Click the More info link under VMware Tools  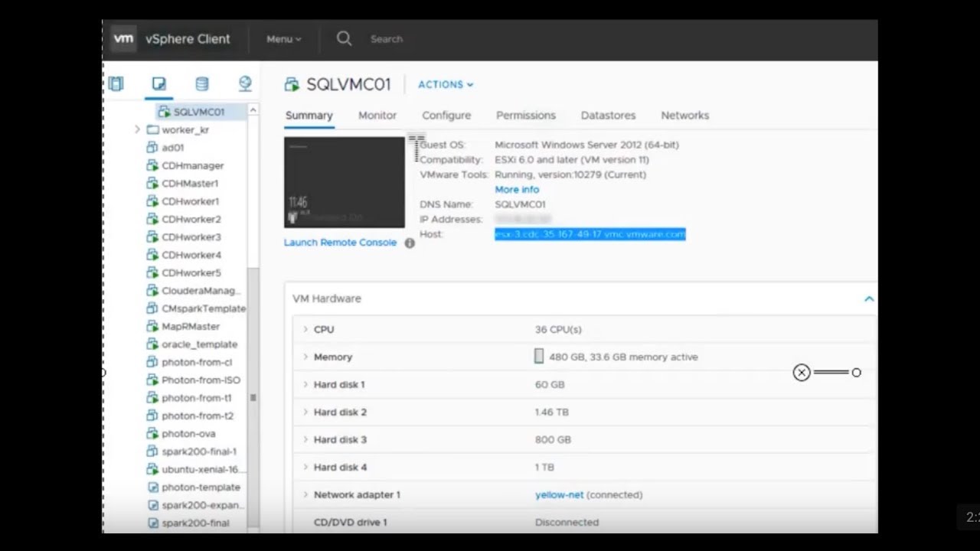pos(516,189)
